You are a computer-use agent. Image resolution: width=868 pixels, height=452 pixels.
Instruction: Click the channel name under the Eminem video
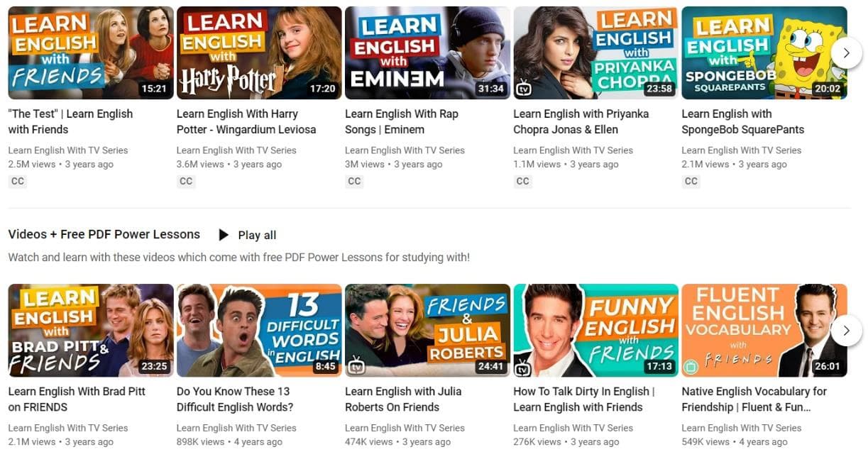coord(405,150)
